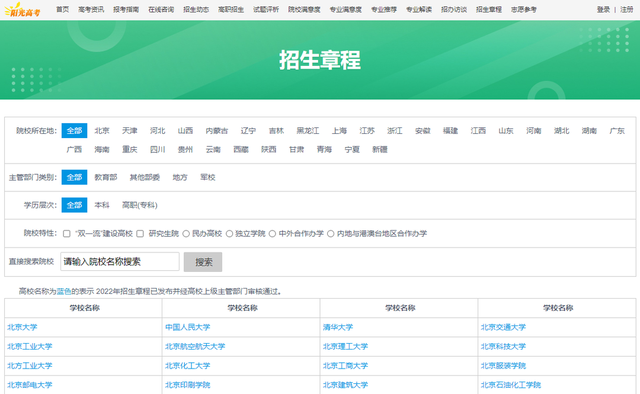The image size is (640, 394).
Task: Filter by 其他部委 department type
Action: [144, 177]
